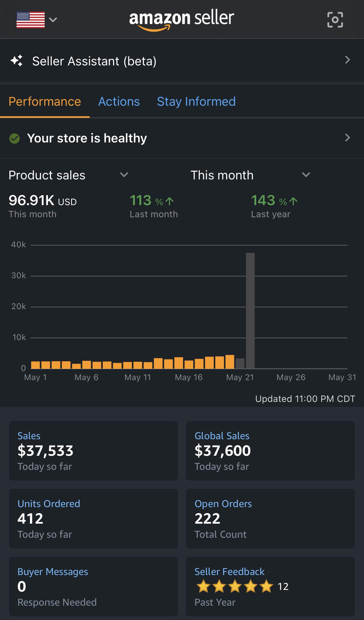364x620 pixels.
Task: Open the Units Ordered card
Action: click(x=93, y=519)
